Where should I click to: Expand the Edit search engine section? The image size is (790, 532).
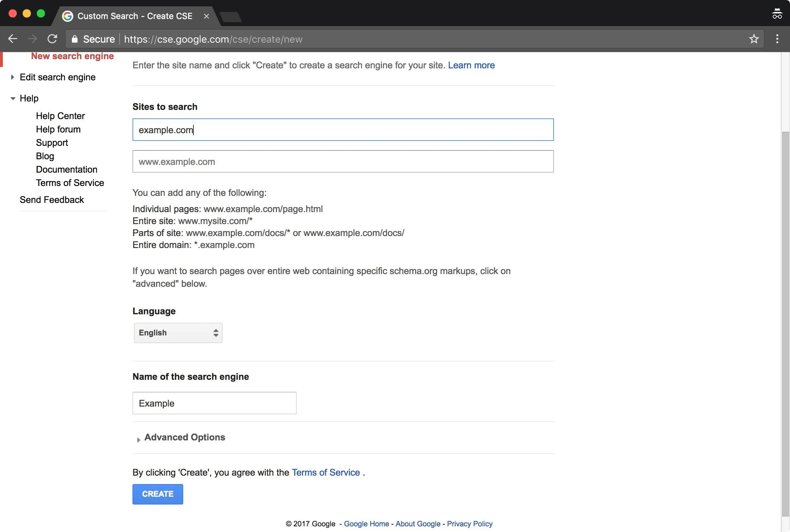[12, 77]
